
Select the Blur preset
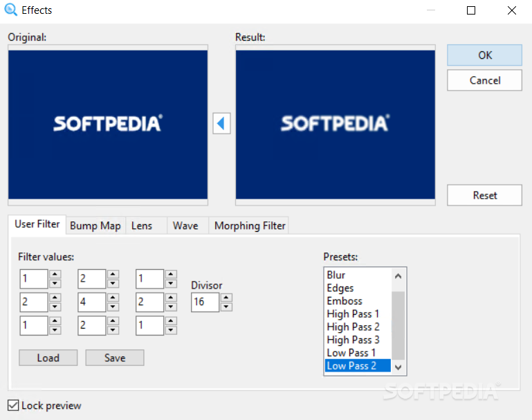click(x=358, y=275)
